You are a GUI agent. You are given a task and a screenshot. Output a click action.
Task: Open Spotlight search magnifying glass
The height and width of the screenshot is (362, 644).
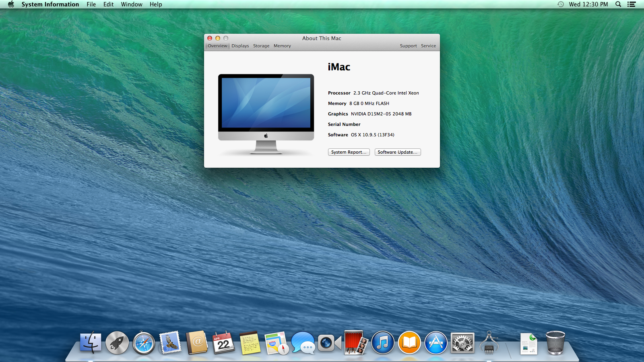[x=618, y=4]
